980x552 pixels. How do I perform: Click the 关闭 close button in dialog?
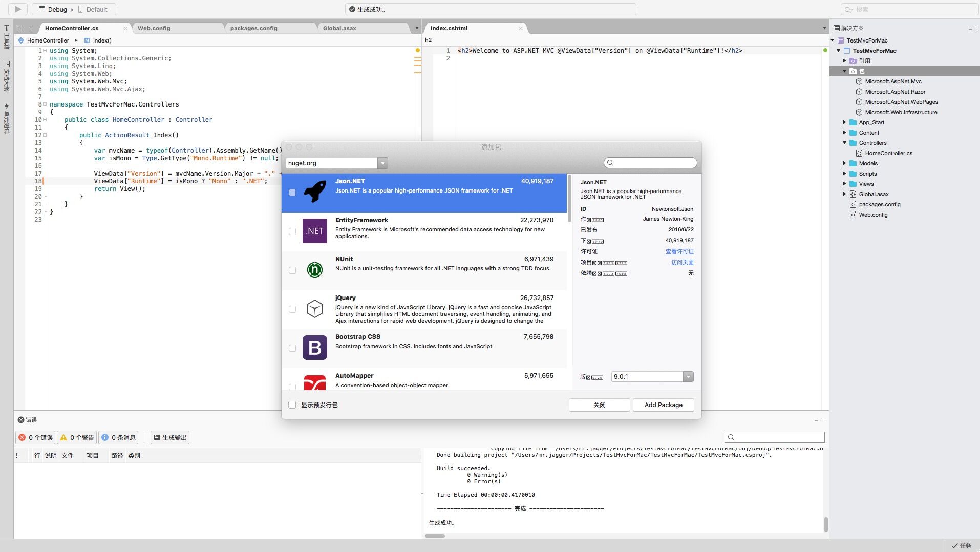click(x=599, y=405)
